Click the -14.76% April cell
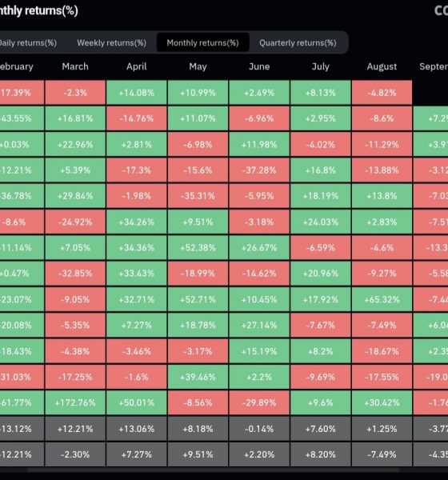 [137, 118]
